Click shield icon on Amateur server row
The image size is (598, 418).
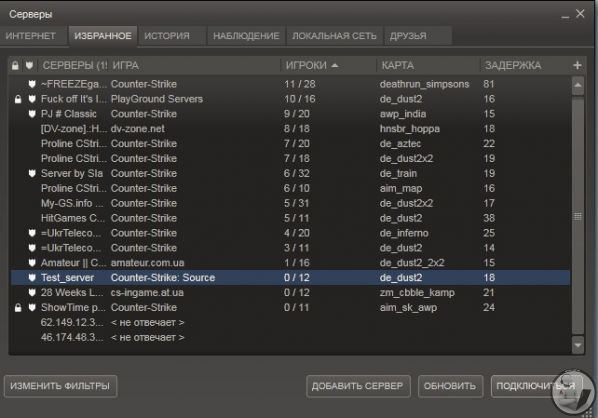tap(32, 263)
